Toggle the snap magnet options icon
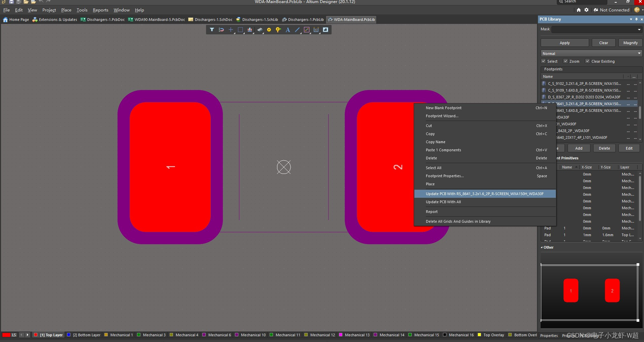This screenshot has width=644, height=342. [221, 30]
